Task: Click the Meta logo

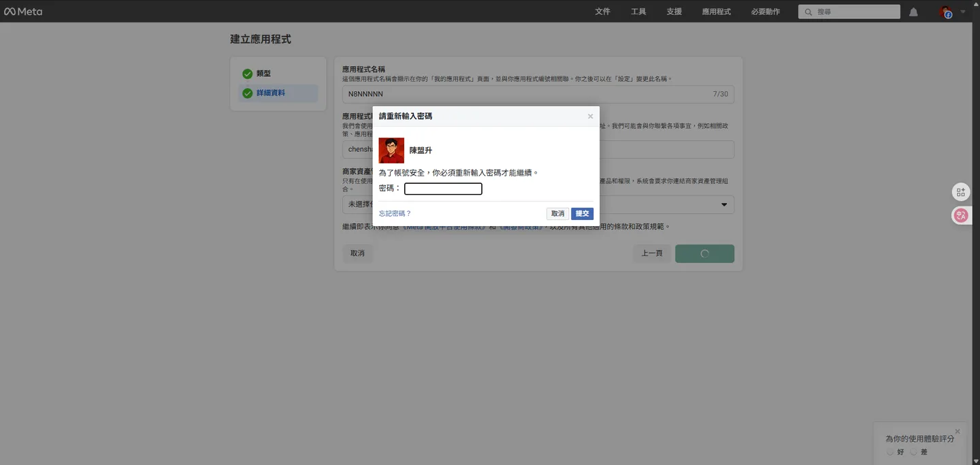Action: coord(23,12)
